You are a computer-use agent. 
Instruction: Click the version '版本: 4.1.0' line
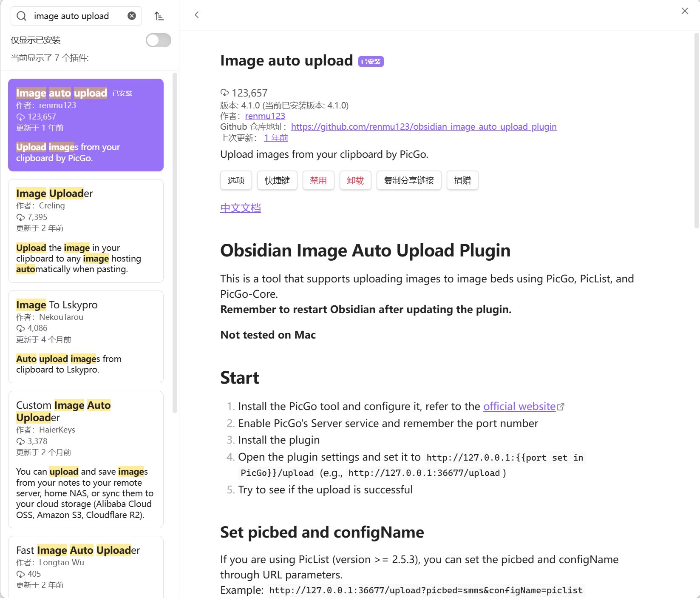(x=284, y=105)
